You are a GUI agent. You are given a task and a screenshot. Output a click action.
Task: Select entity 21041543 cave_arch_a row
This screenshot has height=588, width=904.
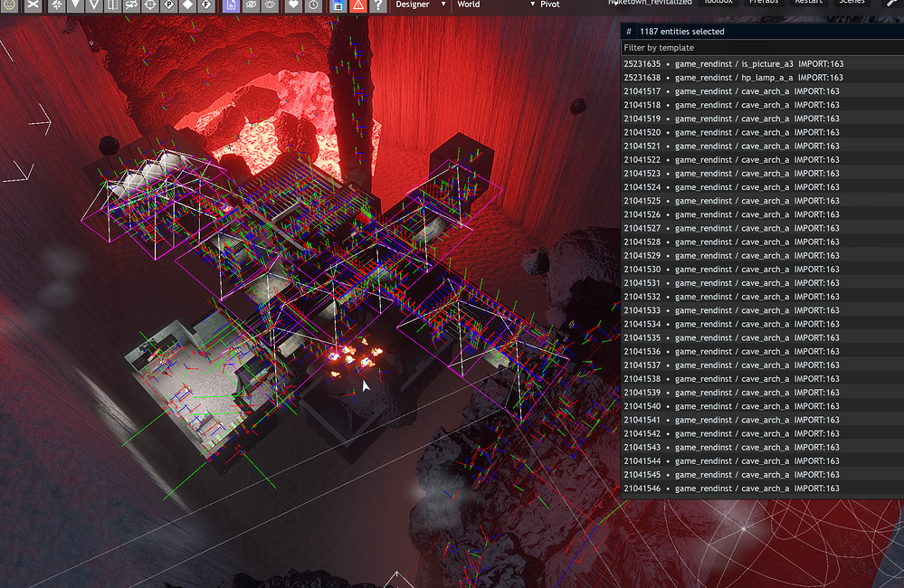pyautogui.click(x=762, y=448)
